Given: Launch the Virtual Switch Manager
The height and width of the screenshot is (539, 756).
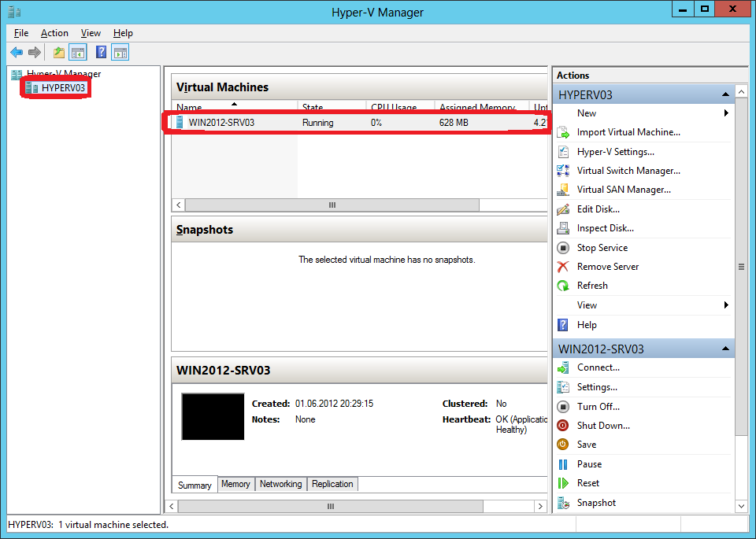Looking at the screenshot, I should [630, 171].
